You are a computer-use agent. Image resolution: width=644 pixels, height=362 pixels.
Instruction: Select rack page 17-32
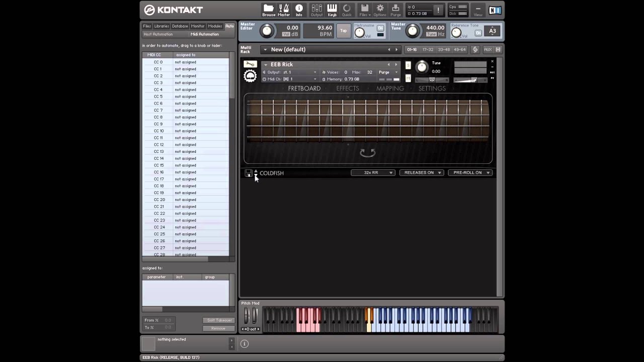428,49
